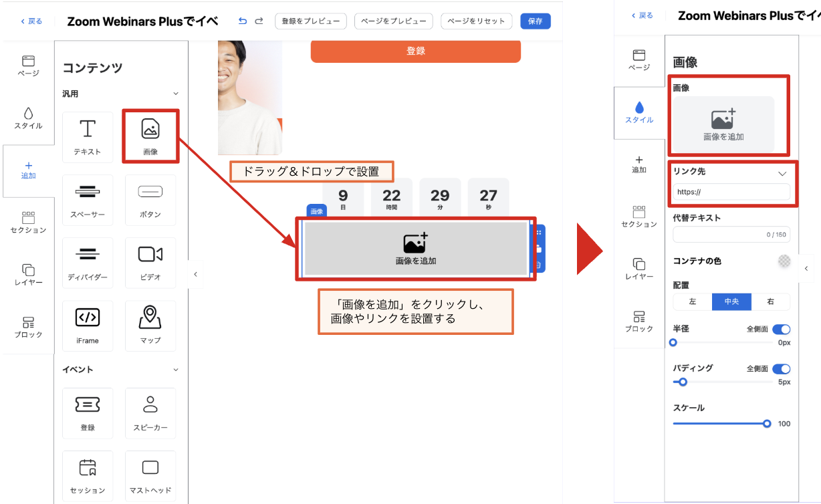Click 画像を追加 upload box in the right panel
Screen dimensions: 821x504
[723, 124]
